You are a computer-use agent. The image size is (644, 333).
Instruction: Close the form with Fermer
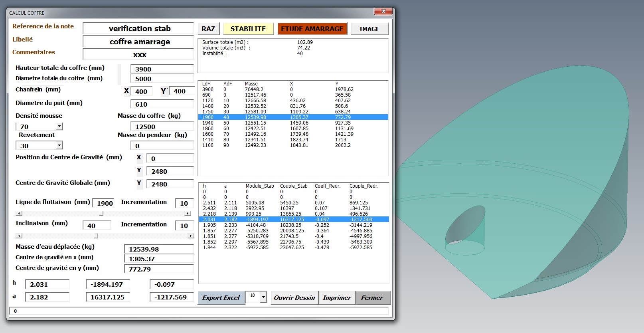pos(372,297)
